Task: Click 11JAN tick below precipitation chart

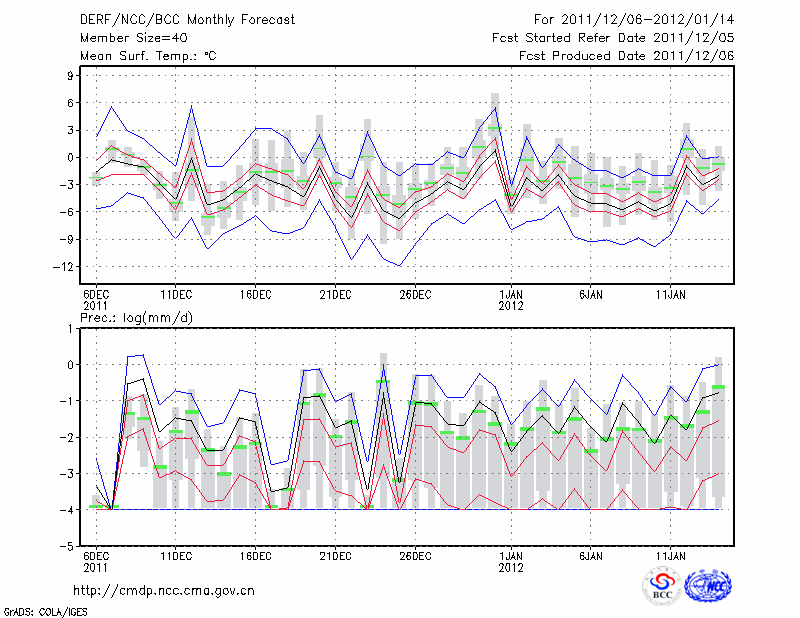Action: click(671, 555)
